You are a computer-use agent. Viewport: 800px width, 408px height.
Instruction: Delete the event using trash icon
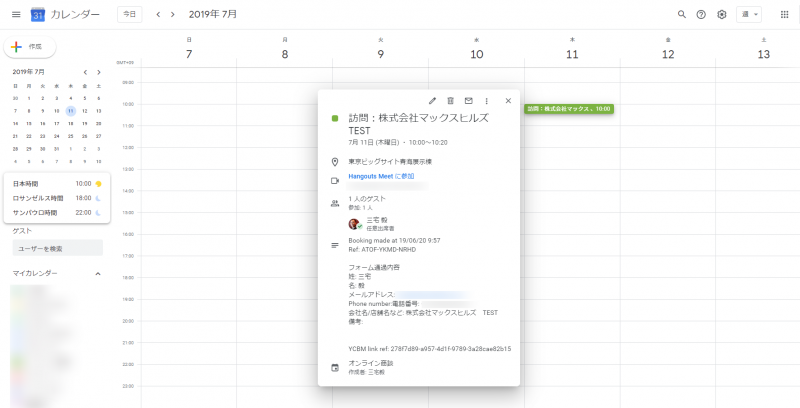[450, 101]
